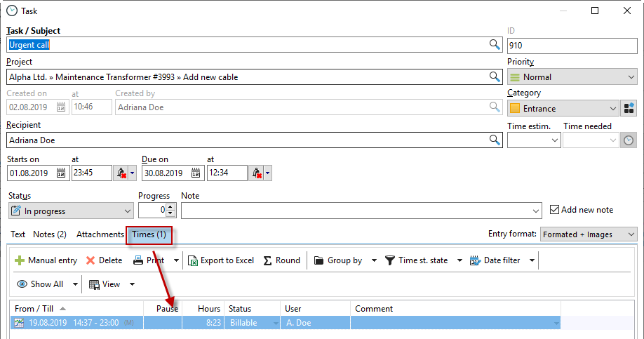The height and width of the screenshot is (339, 644).
Task: Open the Due on date calendar picker
Action: click(196, 173)
